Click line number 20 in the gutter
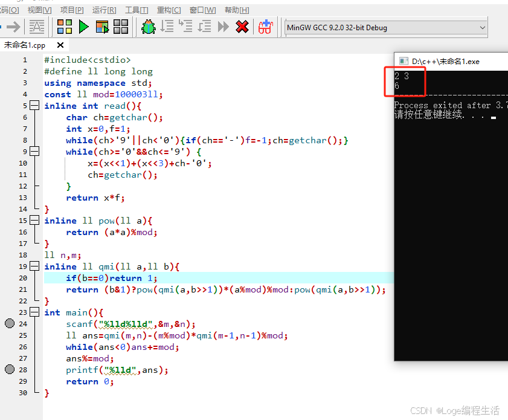This screenshot has height=420, width=508. coord(23,278)
